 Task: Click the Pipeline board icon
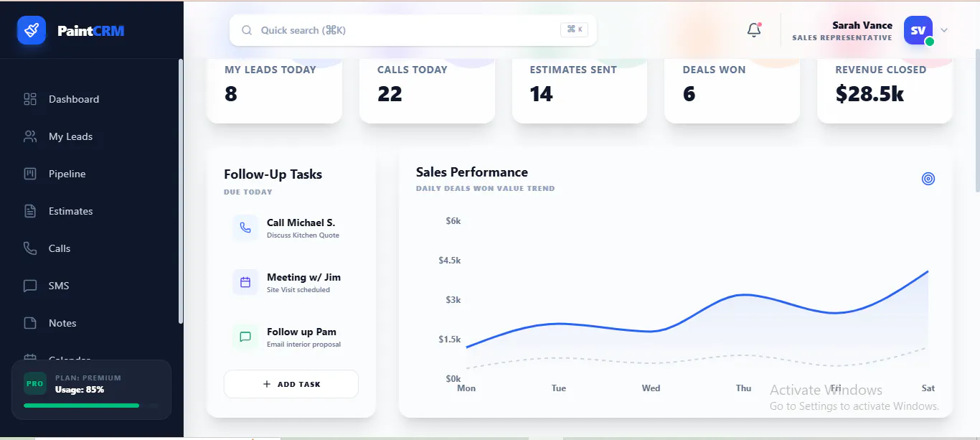tap(30, 174)
